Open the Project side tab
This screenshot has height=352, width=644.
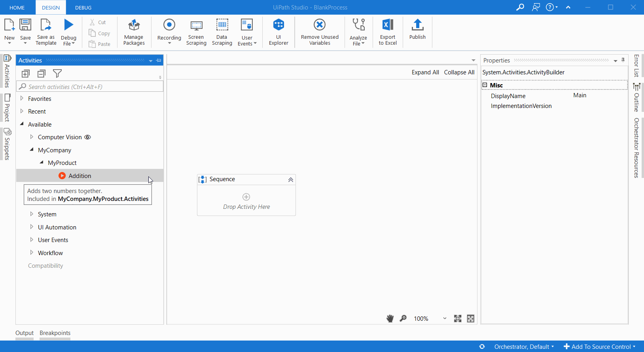(x=7, y=108)
